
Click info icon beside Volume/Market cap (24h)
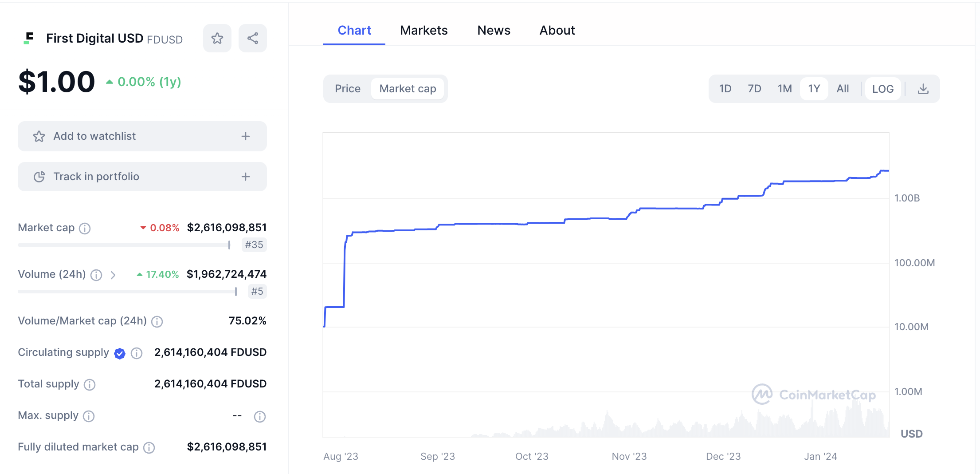[157, 322]
